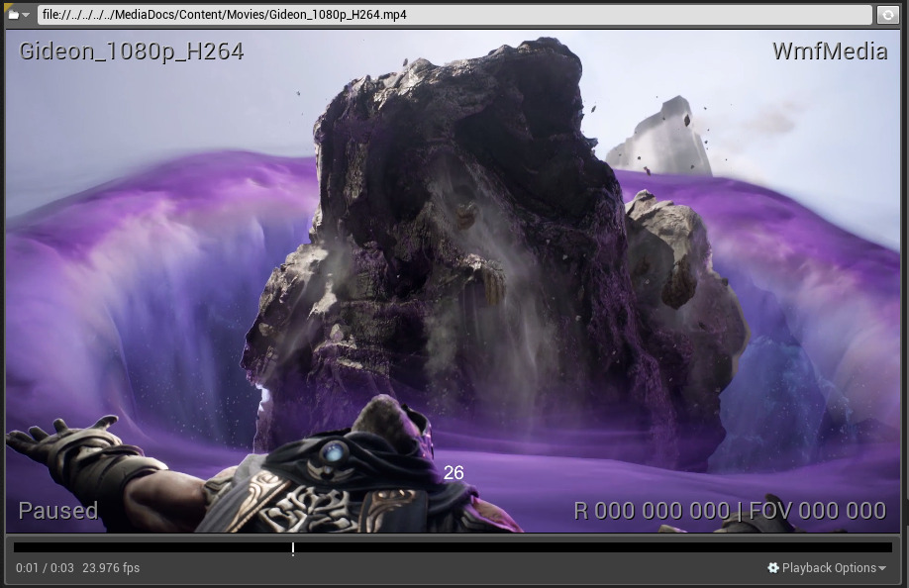This screenshot has height=588, width=909.
Task: Open the Playback Options text label
Action: coord(829,568)
